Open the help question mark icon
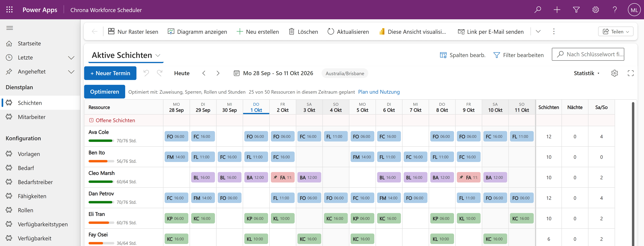 click(x=615, y=10)
